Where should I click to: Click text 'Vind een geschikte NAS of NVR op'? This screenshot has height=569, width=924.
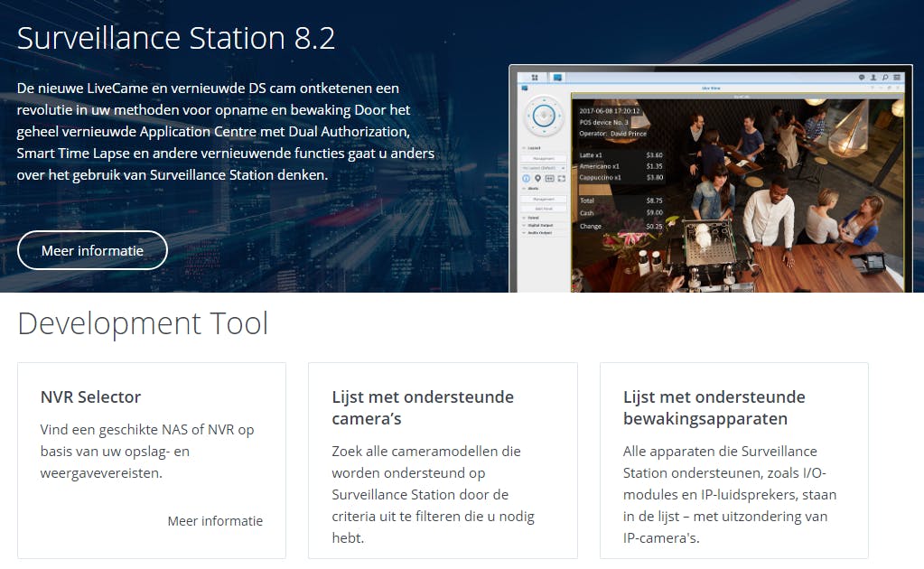click(x=147, y=430)
